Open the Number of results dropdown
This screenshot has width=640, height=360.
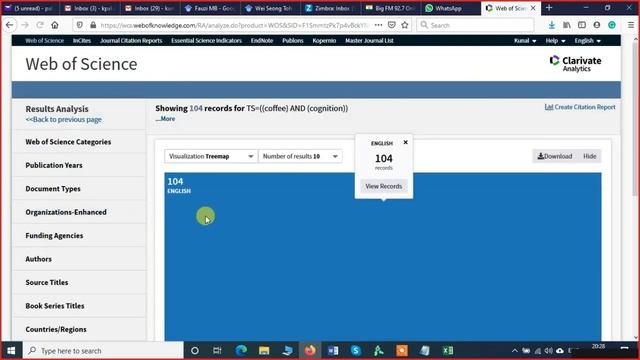pyautogui.click(x=300, y=156)
